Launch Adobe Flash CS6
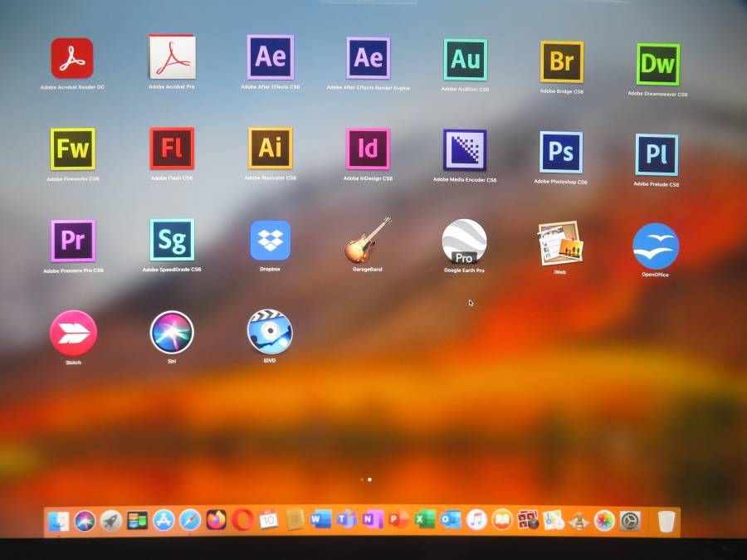 (172, 149)
